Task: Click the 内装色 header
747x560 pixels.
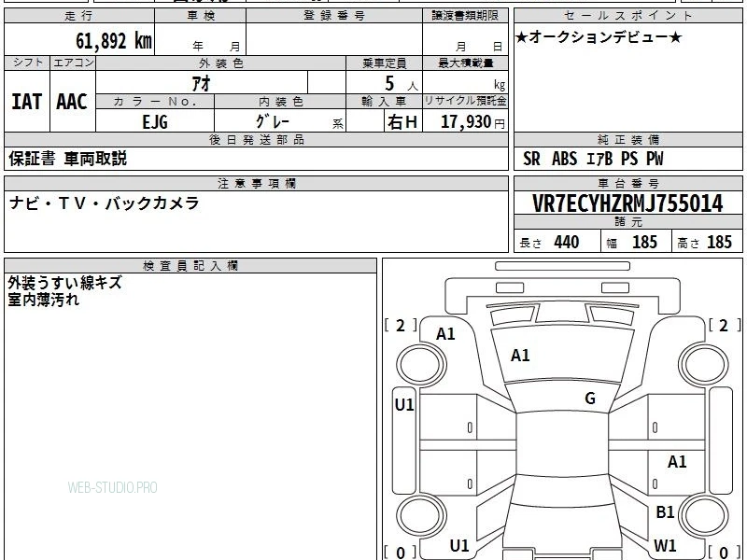Action: [280, 102]
